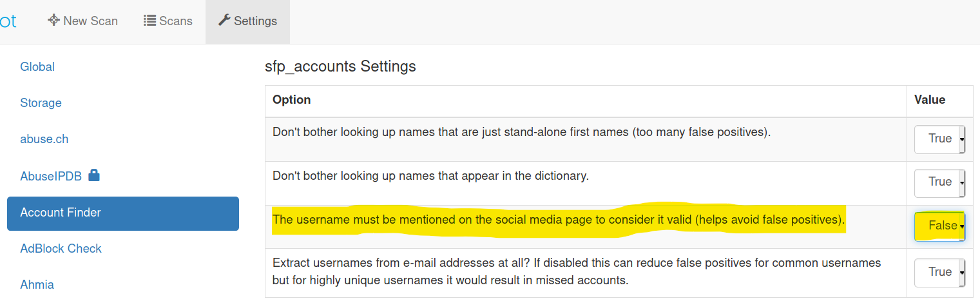Viewport: 980px width, 301px height.
Task: Click the Settings wrench icon
Action: [224, 21]
